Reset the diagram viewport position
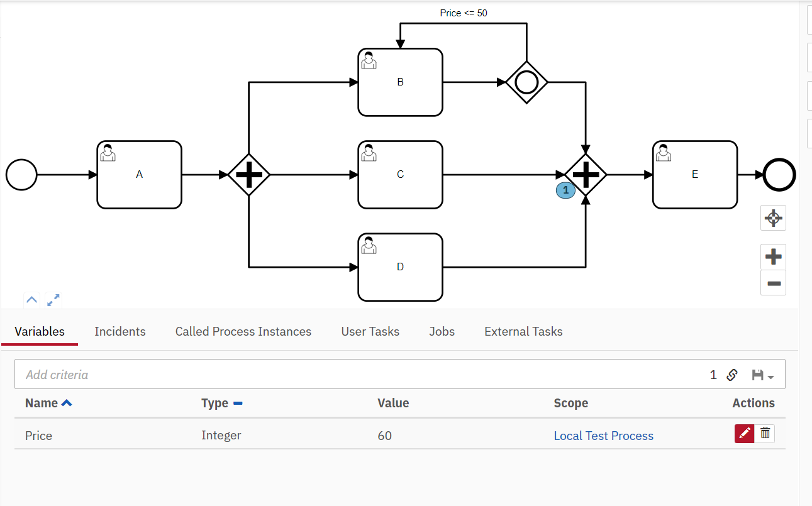The image size is (812, 506). (773, 217)
